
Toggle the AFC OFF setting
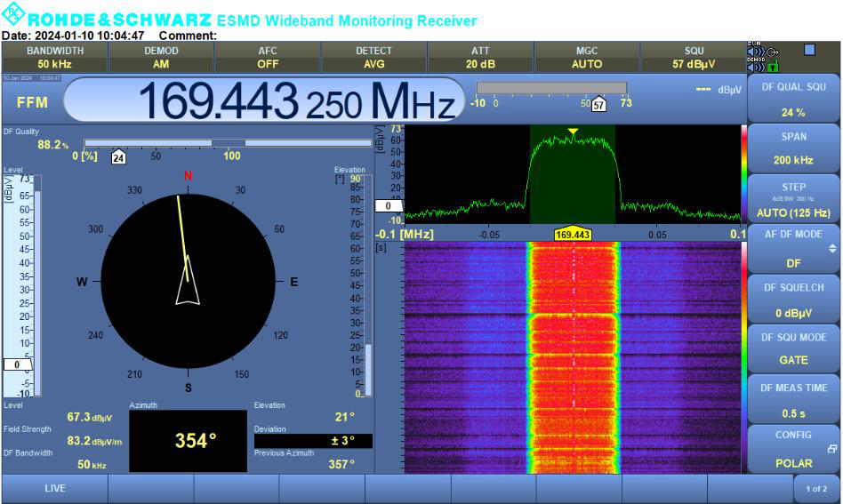(x=268, y=57)
